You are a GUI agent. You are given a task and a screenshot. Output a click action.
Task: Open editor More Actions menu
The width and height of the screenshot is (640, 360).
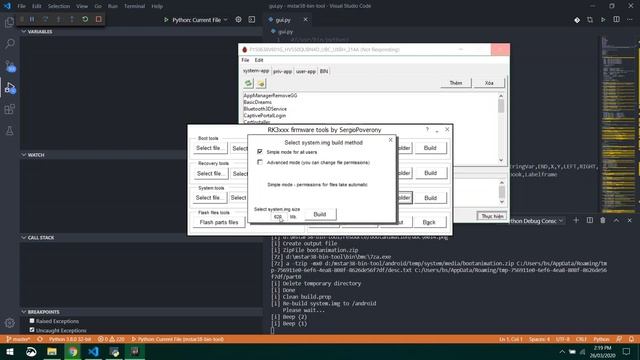click(630, 20)
